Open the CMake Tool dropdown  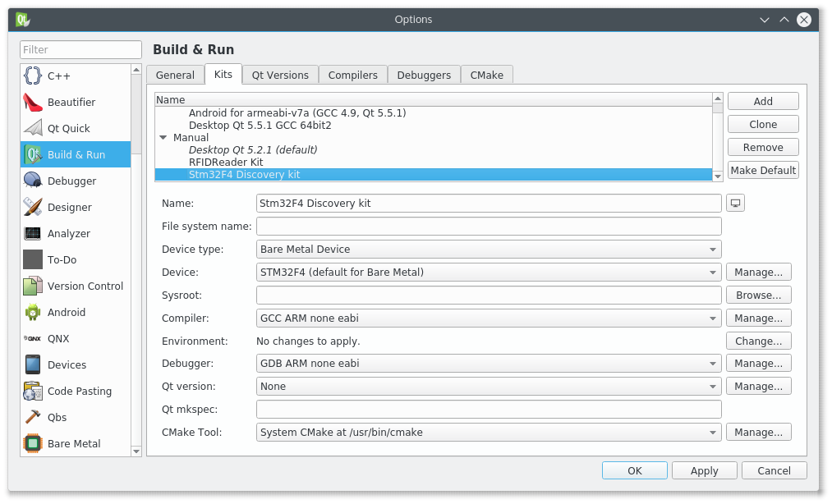coord(489,433)
